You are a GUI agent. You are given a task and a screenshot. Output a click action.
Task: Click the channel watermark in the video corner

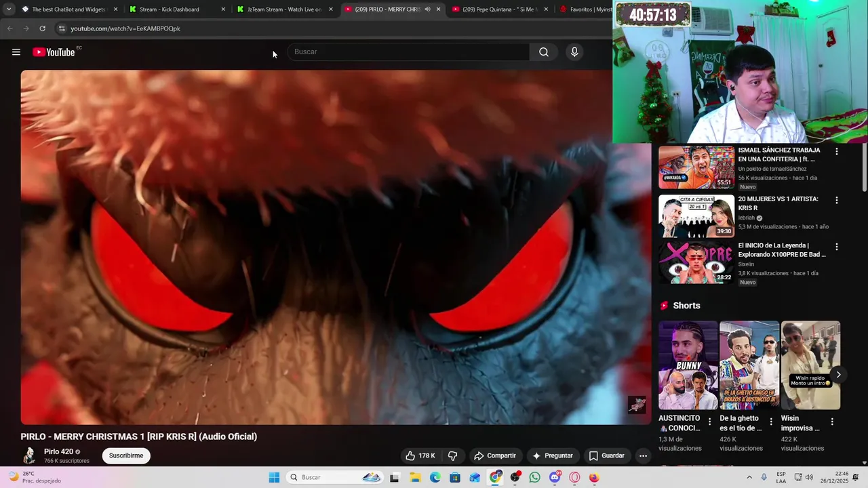click(x=637, y=405)
